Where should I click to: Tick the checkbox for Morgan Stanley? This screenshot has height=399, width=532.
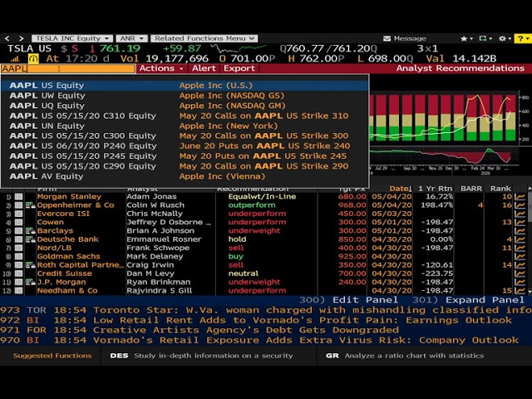point(18,197)
